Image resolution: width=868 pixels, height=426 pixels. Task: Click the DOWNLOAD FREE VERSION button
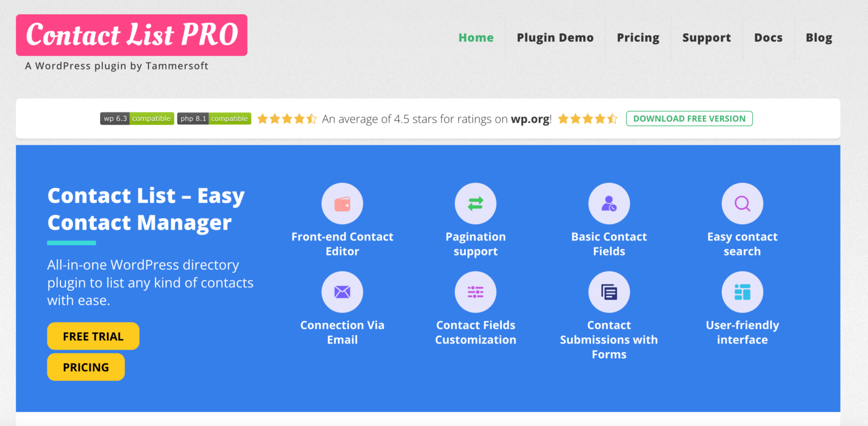pos(689,119)
